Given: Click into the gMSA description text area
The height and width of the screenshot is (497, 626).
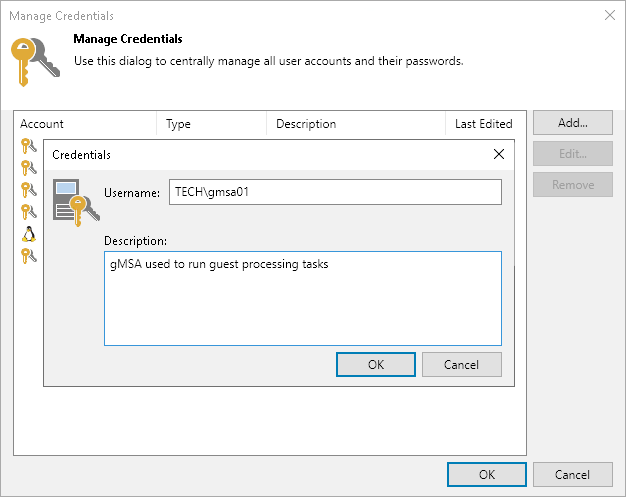Looking at the screenshot, I should click(x=302, y=298).
